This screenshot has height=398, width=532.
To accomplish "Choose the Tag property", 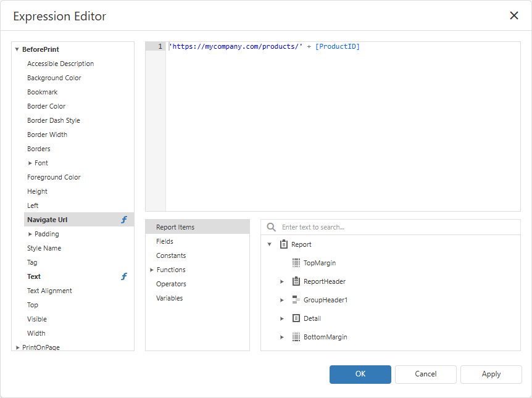I will [79, 263].
